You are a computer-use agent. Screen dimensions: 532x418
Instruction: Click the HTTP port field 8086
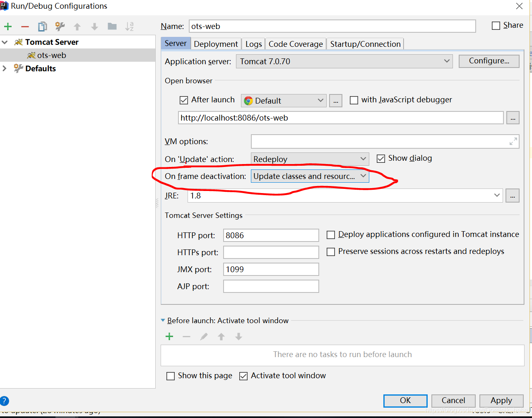coord(271,235)
